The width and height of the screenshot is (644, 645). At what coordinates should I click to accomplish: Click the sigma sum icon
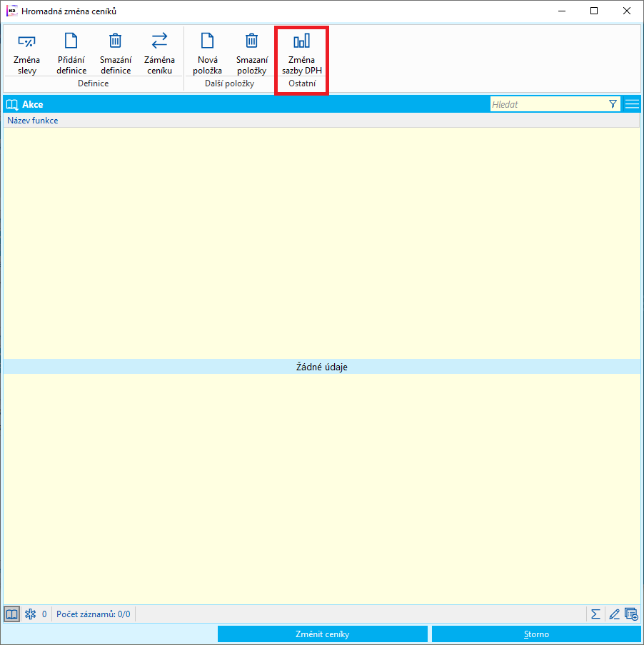[595, 614]
